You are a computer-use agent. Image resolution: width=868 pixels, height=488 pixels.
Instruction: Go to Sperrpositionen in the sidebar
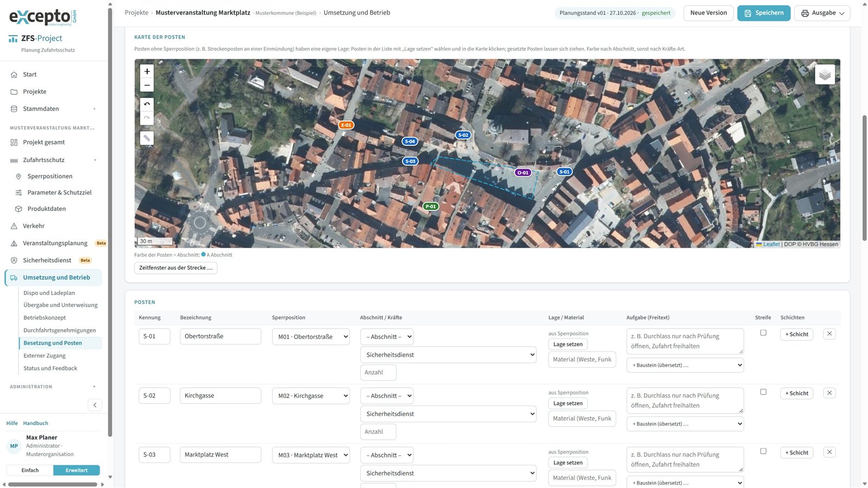[50, 176]
